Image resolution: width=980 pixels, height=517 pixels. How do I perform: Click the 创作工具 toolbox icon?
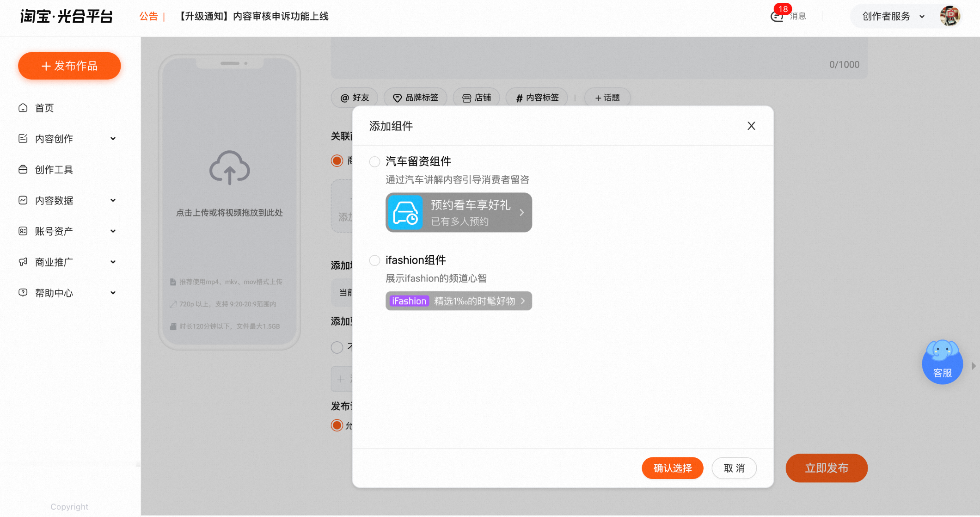(23, 169)
